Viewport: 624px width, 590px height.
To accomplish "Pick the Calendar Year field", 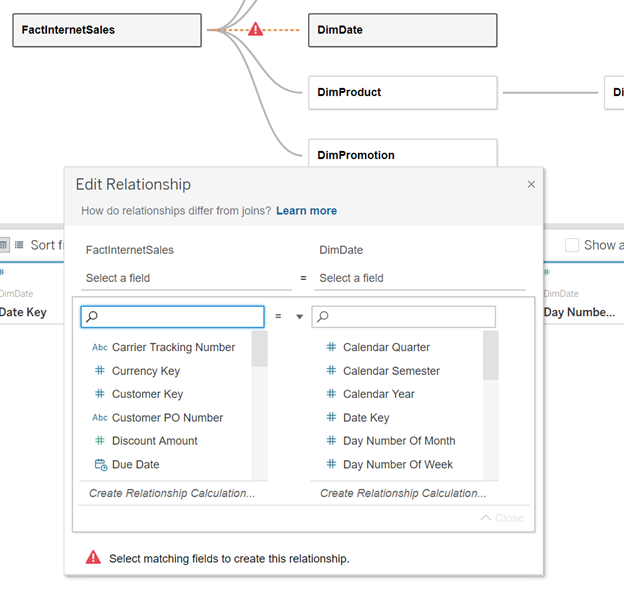I will pyautogui.click(x=378, y=394).
